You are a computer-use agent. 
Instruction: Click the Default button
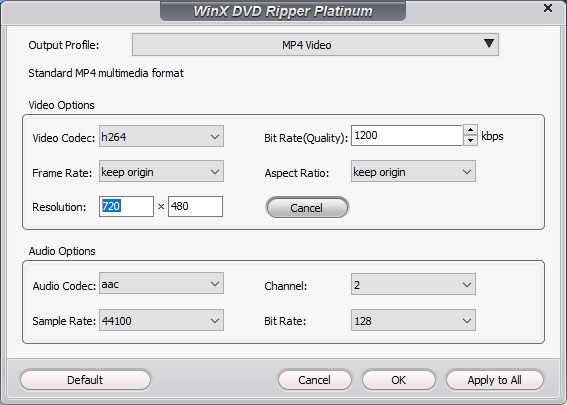tap(85, 380)
